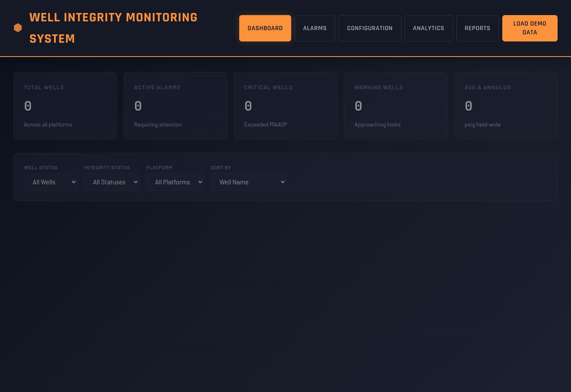Click the 'Exceeded MAASP' text
The width and height of the screenshot is (571, 392).
pos(266,124)
